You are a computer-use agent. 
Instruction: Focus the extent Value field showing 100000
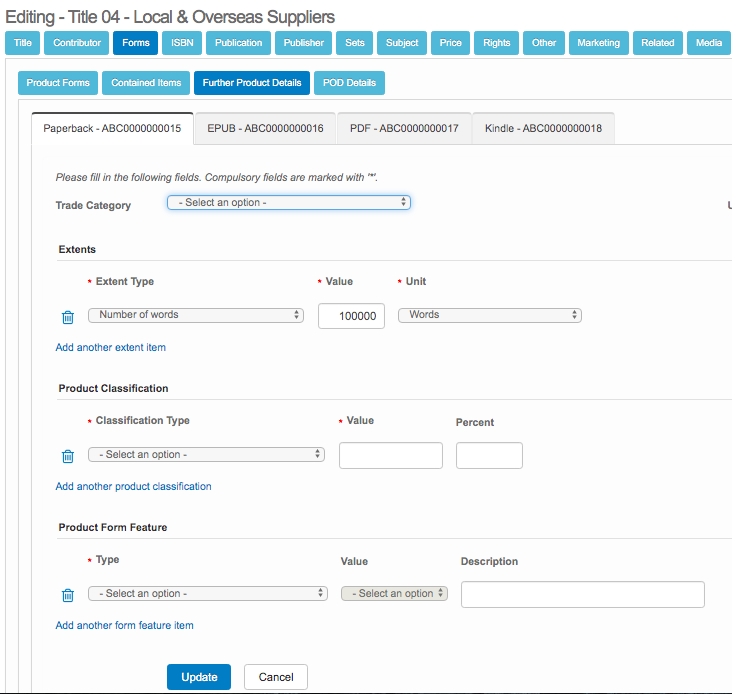(351, 316)
